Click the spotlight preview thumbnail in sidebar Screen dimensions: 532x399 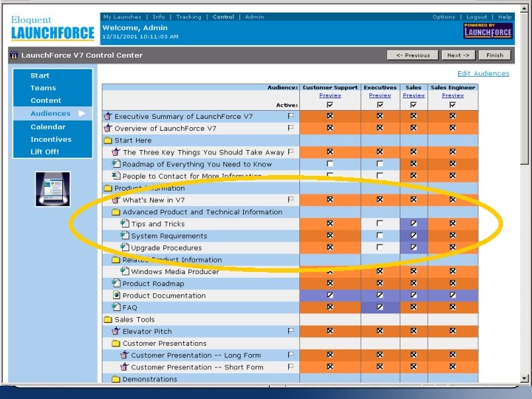coord(52,189)
